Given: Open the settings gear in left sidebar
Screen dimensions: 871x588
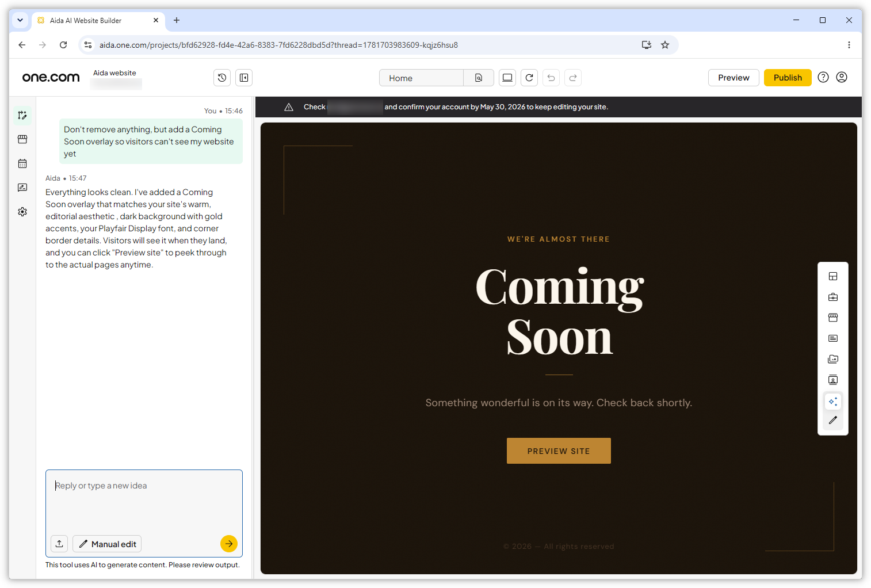Looking at the screenshot, I should [22, 212].
